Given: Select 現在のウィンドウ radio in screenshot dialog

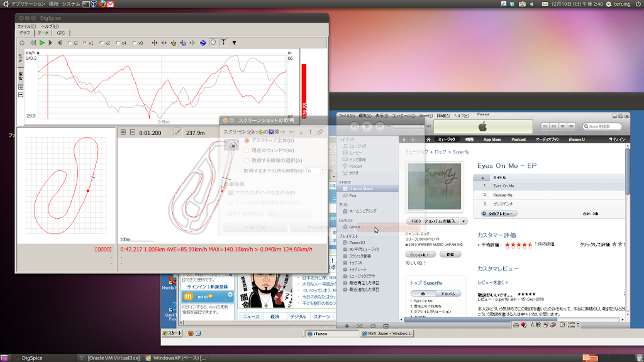Looking at the screenshot, I should (247, 150).
